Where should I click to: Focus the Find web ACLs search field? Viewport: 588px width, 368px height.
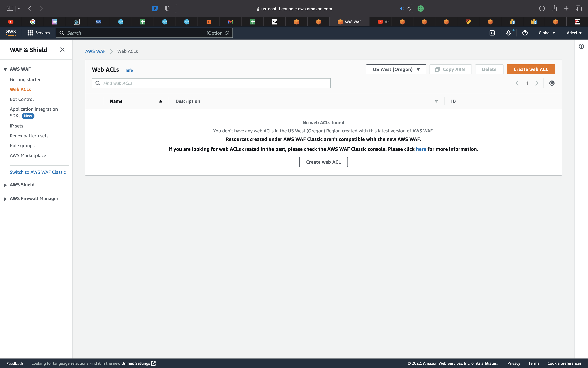[211, 83]
